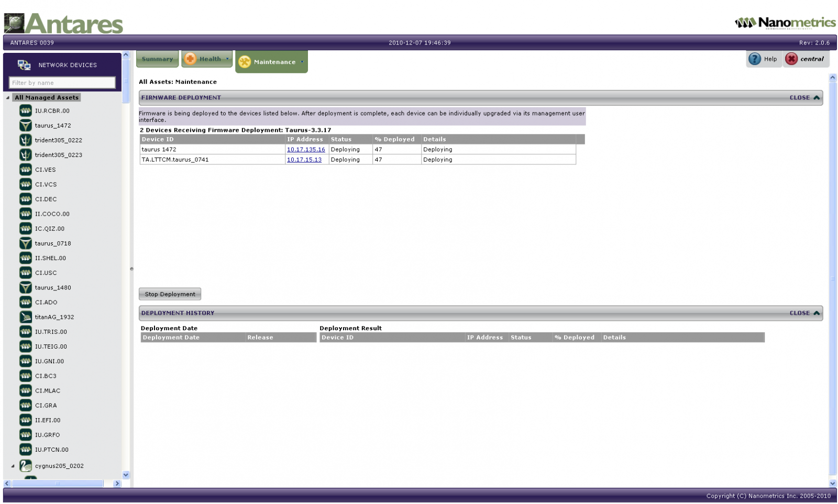Screen dimensions: 838x504
Task: Open IP address link 10.17.135.16
Action: point(306,149)
